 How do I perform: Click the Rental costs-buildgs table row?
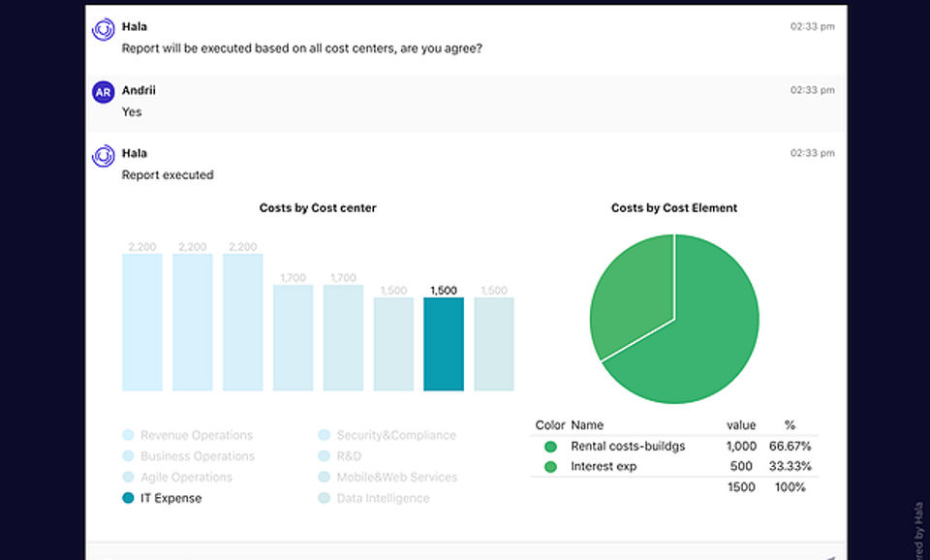pos(674,446)
